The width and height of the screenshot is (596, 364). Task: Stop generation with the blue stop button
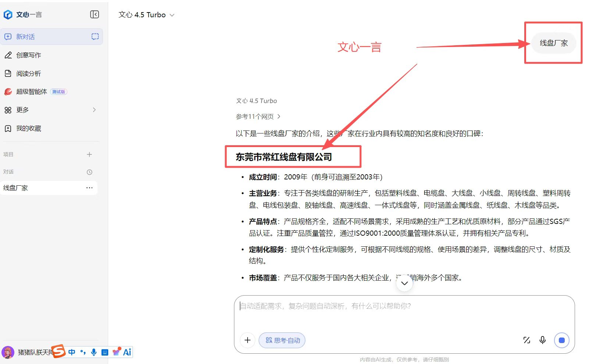561,340
